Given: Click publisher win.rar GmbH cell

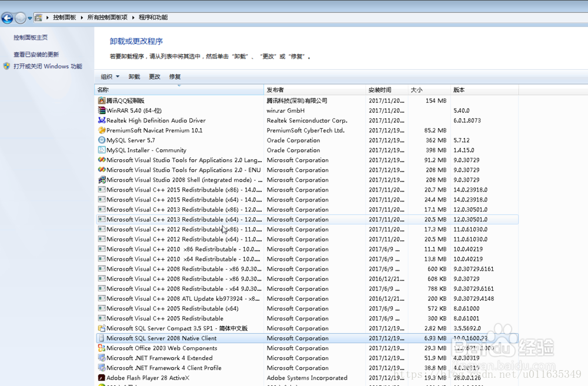Looking at the screenshot, I should 286,110.
